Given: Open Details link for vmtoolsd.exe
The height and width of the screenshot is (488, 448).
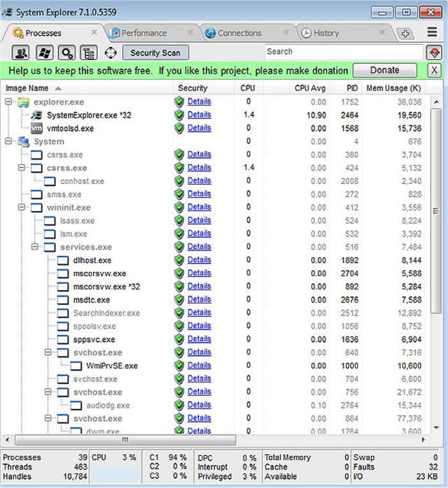Looking at the screenshot, I should [199, 128].
